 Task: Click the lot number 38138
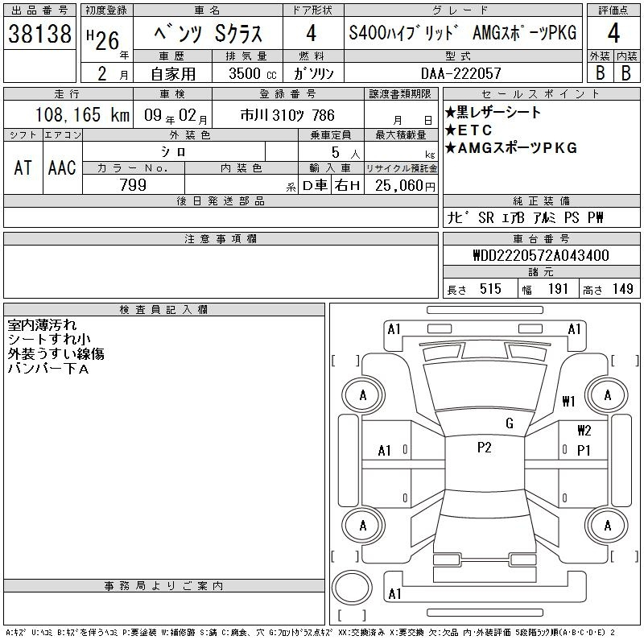40,33
